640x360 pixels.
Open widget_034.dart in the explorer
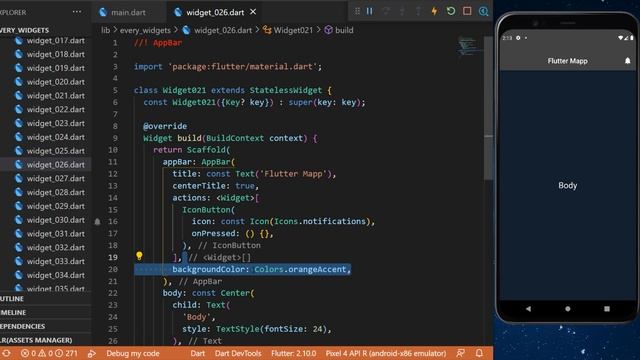[56, 275]
